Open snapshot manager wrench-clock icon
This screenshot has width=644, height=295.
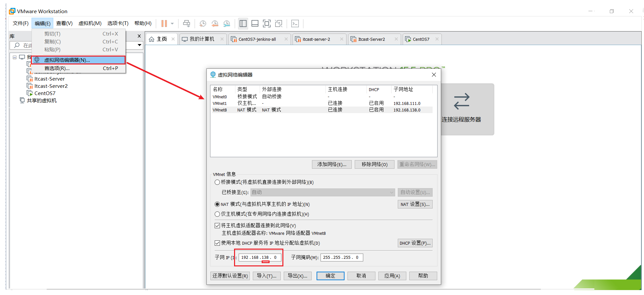pyautogui.click(x=227, y=23)
